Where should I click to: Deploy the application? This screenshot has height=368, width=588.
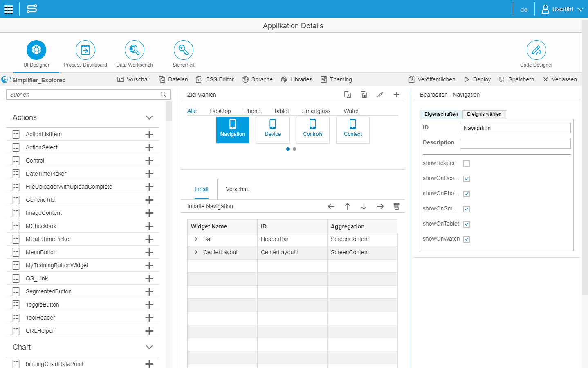click(477, 79)
